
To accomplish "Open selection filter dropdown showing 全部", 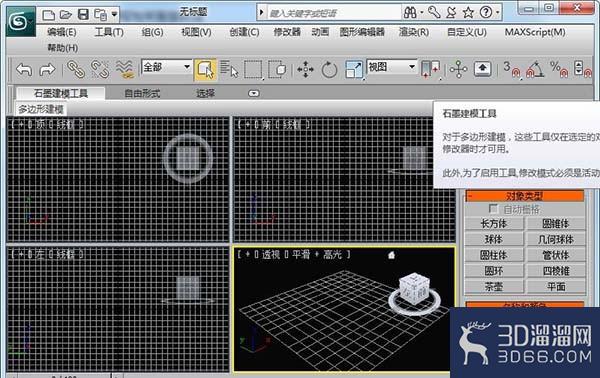I will pos(166,67).
